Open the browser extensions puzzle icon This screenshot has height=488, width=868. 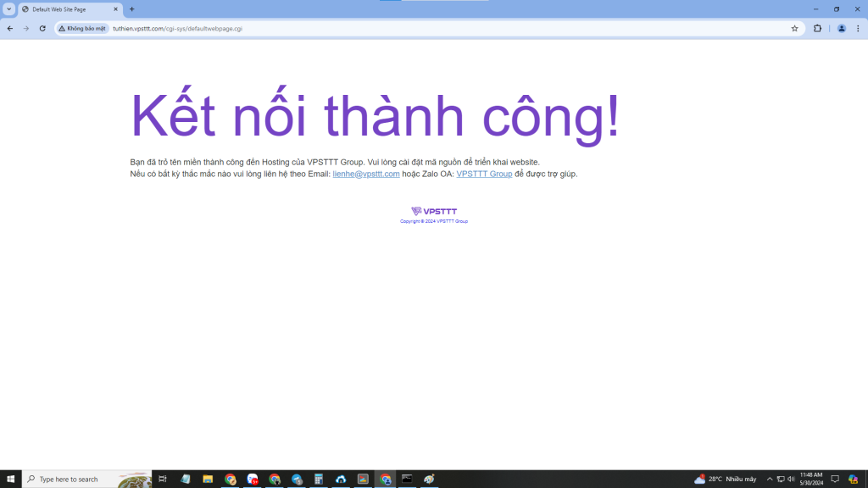(817, 28)
